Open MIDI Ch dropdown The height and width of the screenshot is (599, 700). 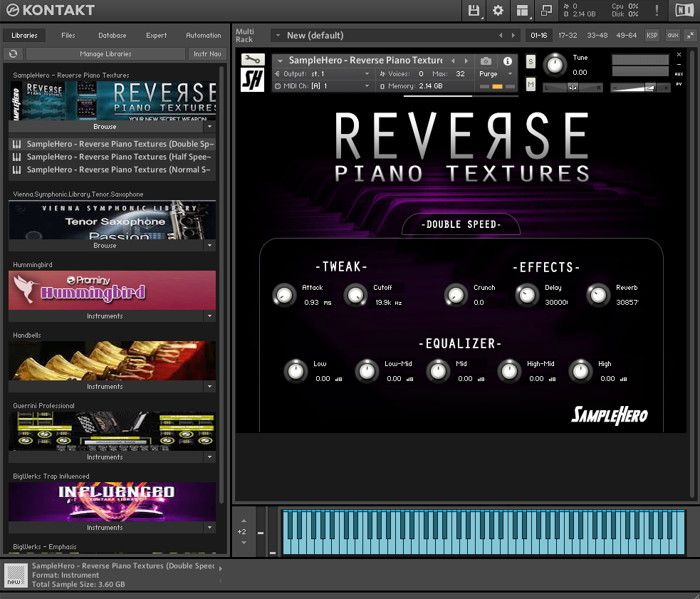coord(323,85)
